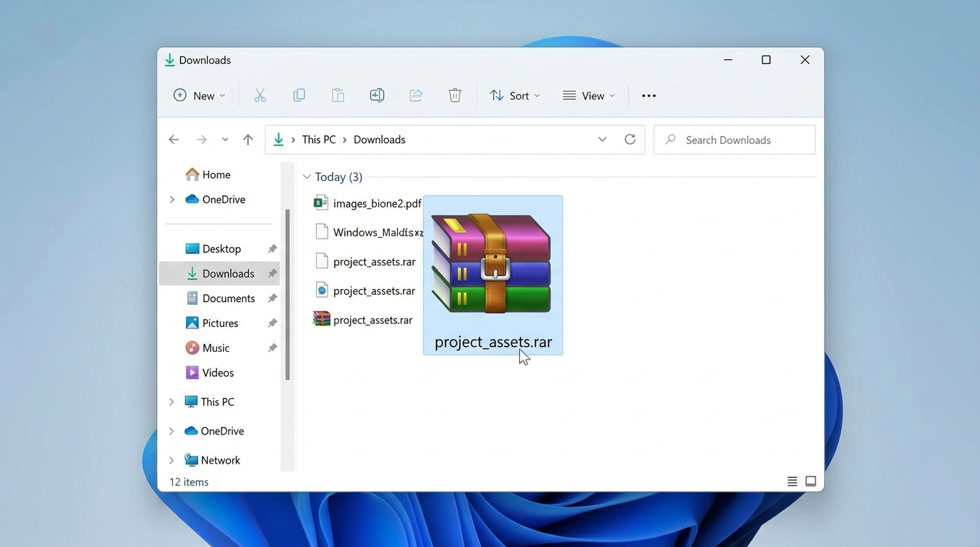Click the small WinRAR icon in file list
980x547 pixels.
click(x=321, y=319)
